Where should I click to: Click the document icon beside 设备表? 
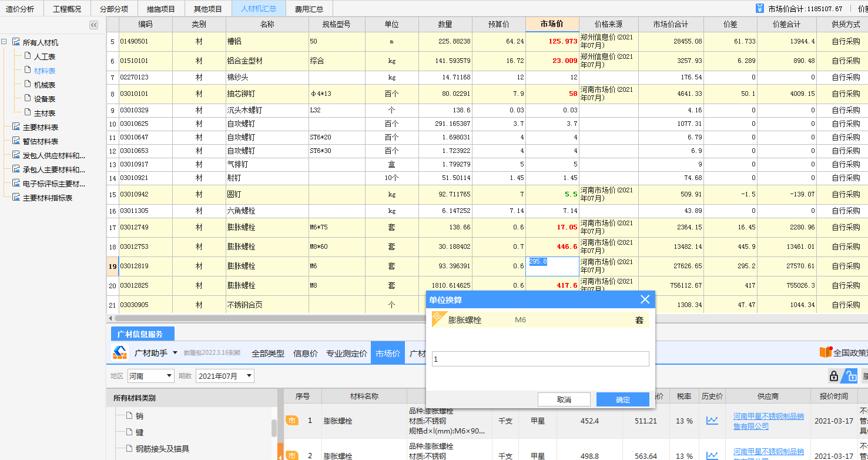(x=28, y=99)
